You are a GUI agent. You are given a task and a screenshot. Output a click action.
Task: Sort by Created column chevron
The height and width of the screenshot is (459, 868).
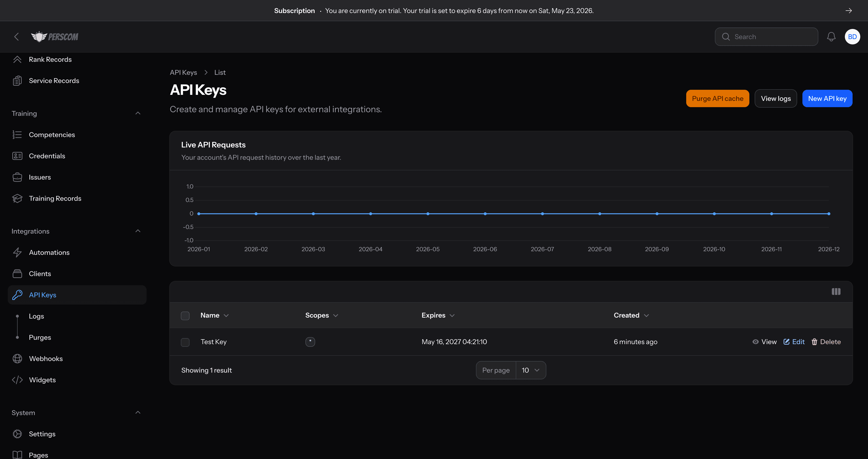point(646,316)
